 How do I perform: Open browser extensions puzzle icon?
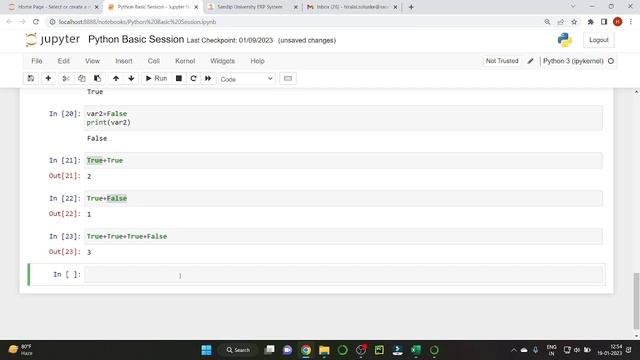coord(590,22)
